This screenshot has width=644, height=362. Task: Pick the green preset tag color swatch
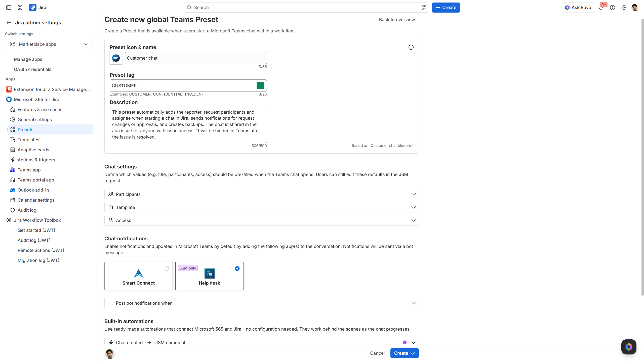coord(260,85)
